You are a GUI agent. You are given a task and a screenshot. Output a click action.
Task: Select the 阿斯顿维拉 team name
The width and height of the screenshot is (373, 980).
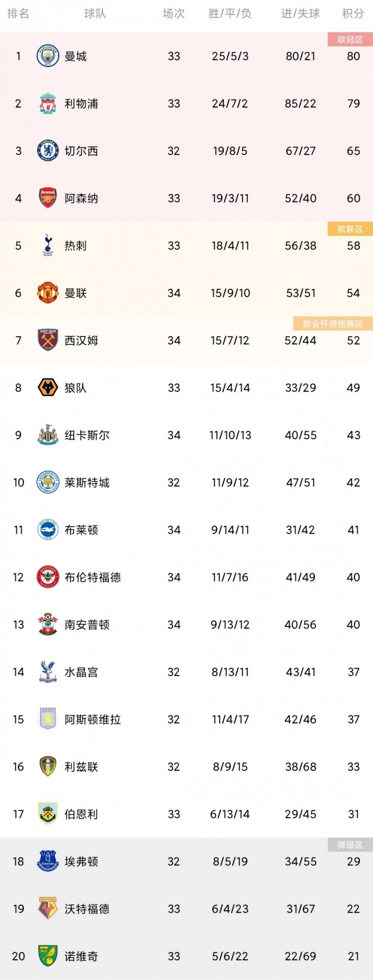pos(93,720)
